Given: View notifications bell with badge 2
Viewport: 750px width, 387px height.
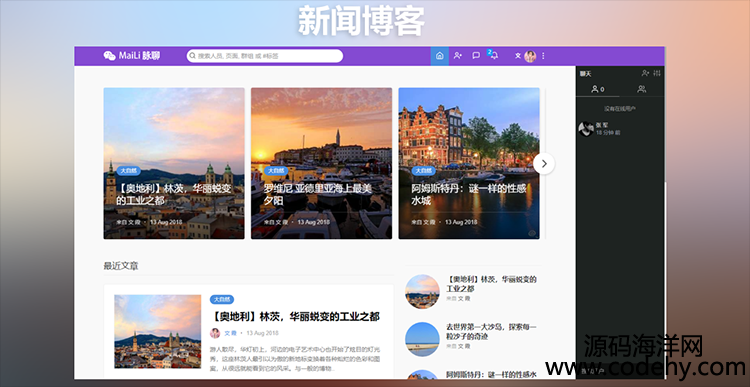Looking at the screenshot, I should [x=494, y=55].
